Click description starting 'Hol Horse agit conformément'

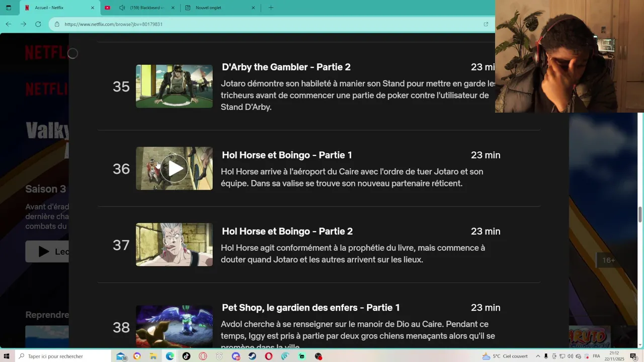353,254
